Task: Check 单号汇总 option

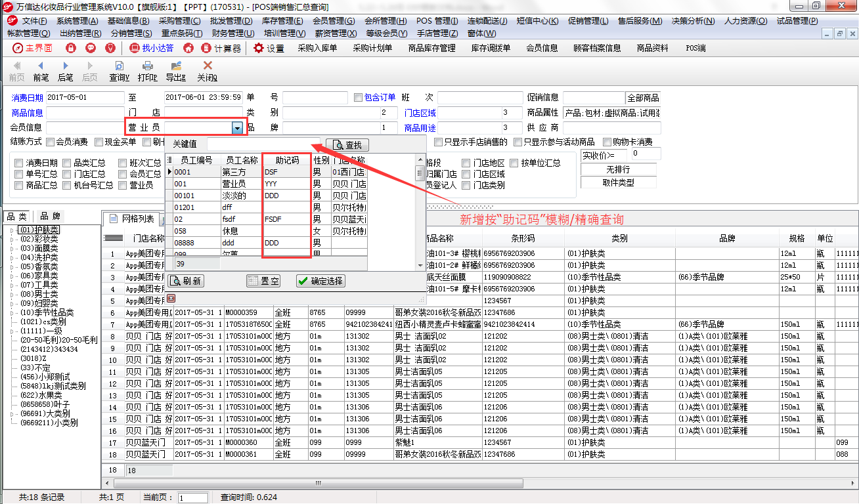Action: pos(18,174)
